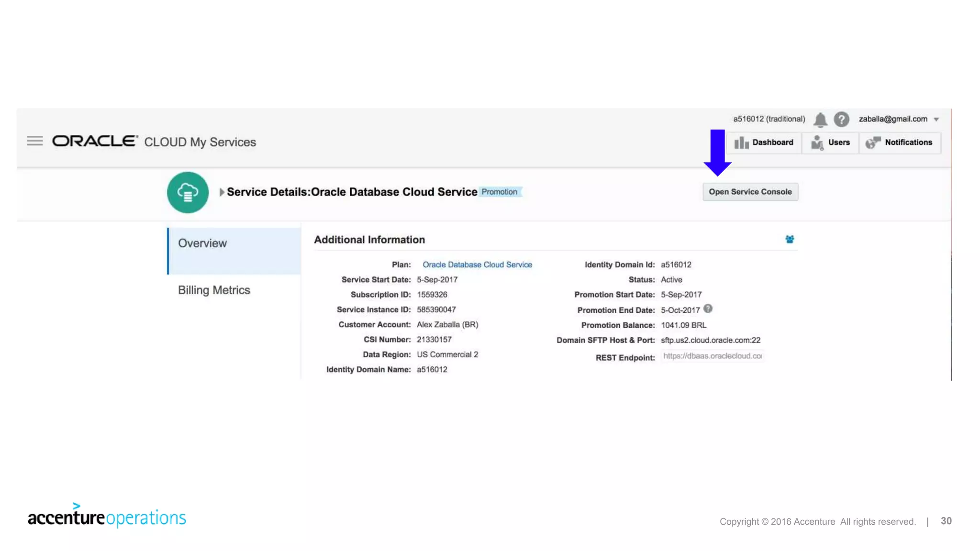Screen dimensions: 980x551
Task: Open the hamburger navigation menu
Action: tap(34, 141)
